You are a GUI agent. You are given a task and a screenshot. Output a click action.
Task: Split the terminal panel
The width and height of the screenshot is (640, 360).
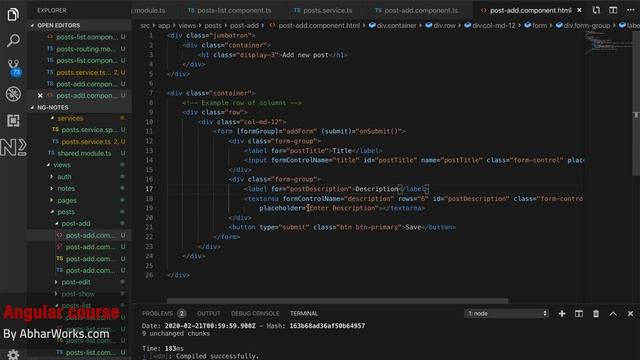coord(579,313)
